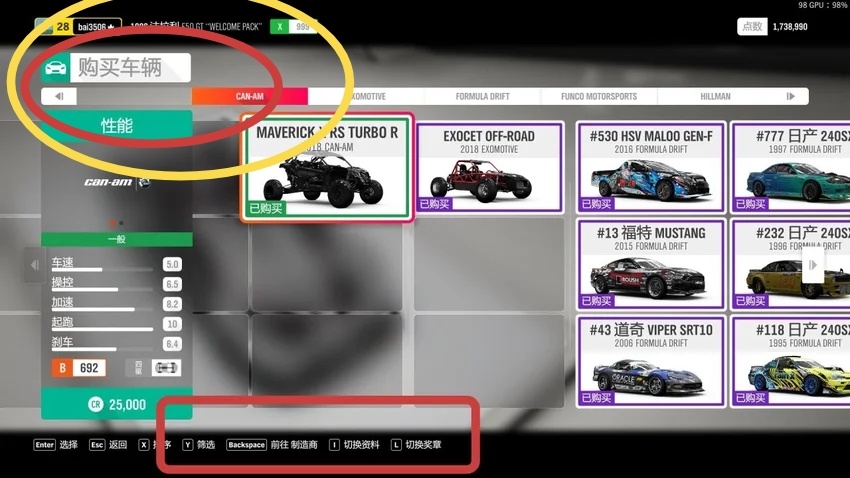850x478 pixels.
Task: Click the 一般 green label bar
Action: (x=117, y=239)
